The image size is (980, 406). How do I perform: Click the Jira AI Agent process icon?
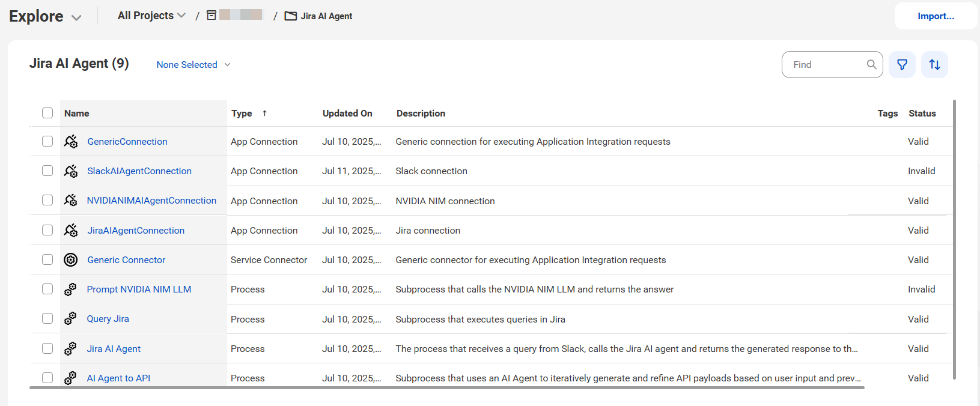click(70, 348)
